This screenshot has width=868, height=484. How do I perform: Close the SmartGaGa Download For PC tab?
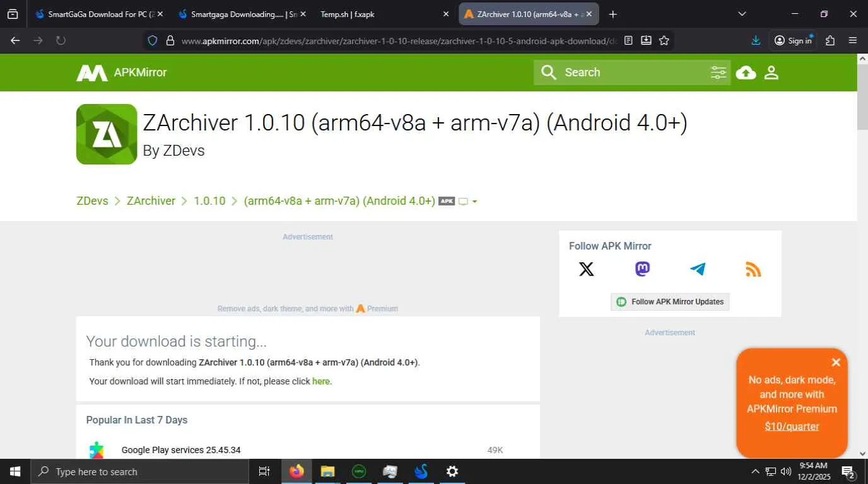click(160, 14)
